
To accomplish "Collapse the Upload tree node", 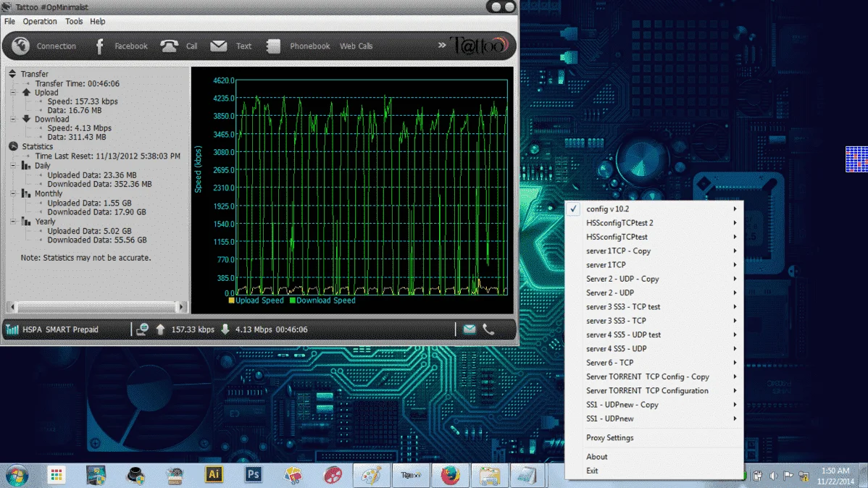I will 13,93.
